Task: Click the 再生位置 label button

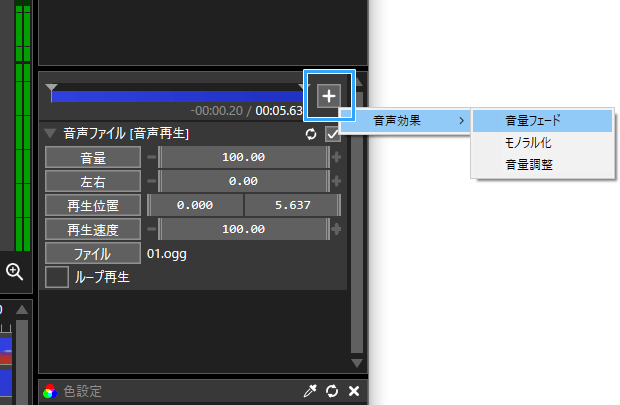Action: tap(93, 205)
